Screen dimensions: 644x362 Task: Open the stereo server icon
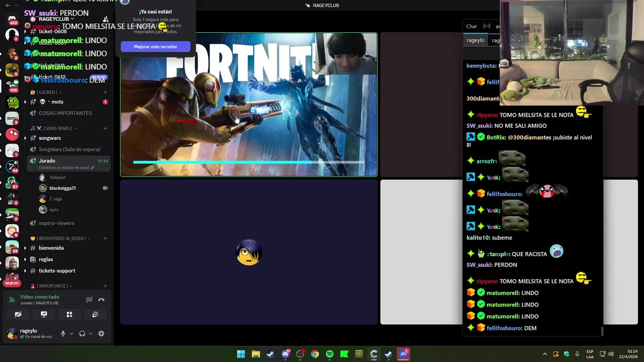(x=12, y=119)
